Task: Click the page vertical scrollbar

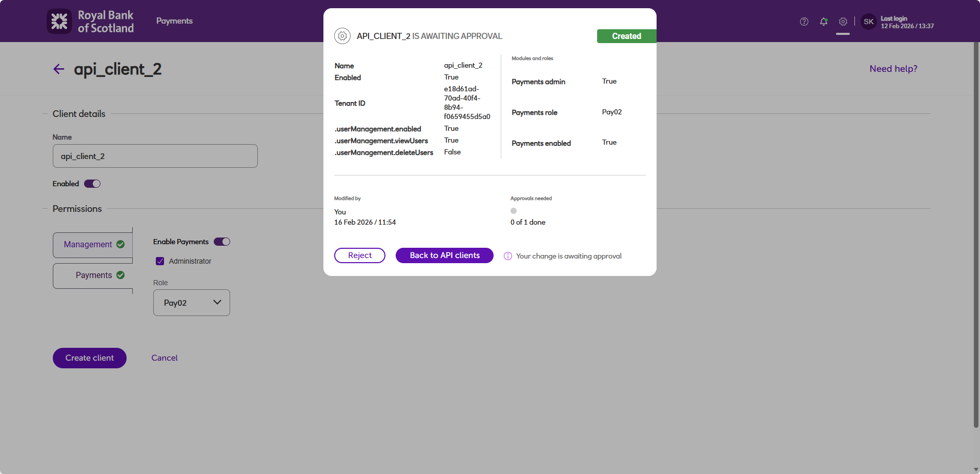Action: tap(976, 235)
